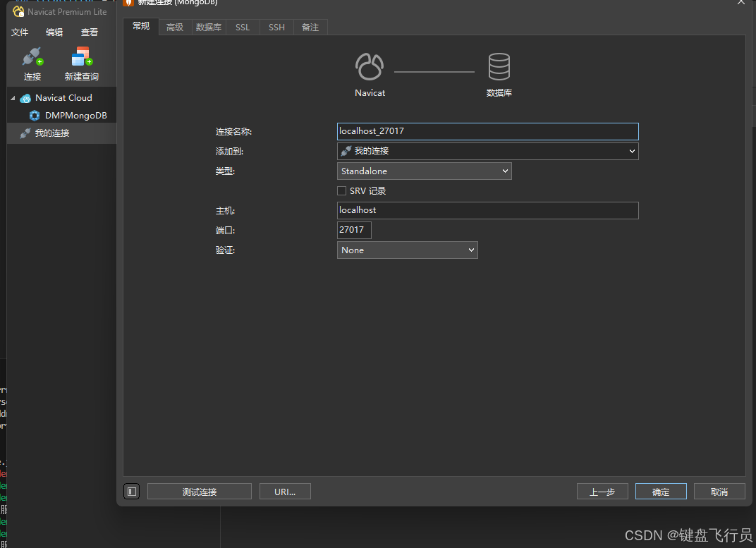The image size is (756, 548).
Task: Click the 主机 localhost input field
Action: point(487,211)
